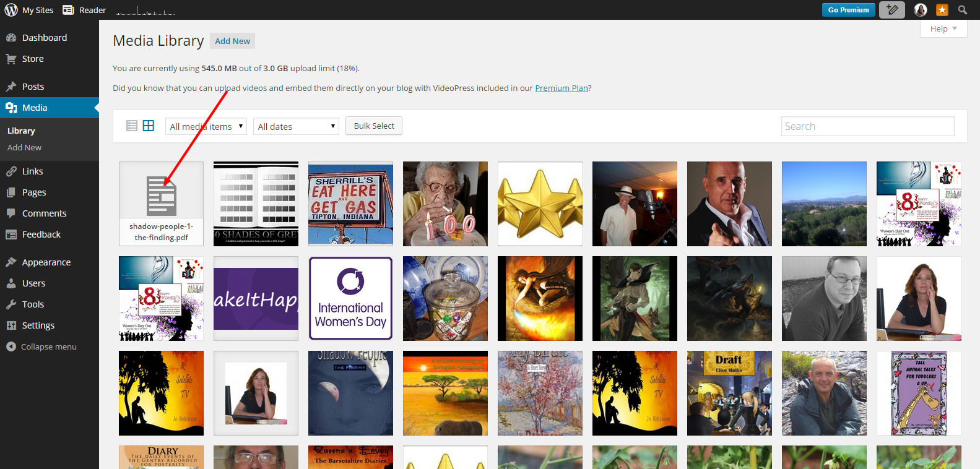The height and width of the screenshot is (469, 980).
Task: Open Reader from the top bar
Action: [x=85, y=10]
